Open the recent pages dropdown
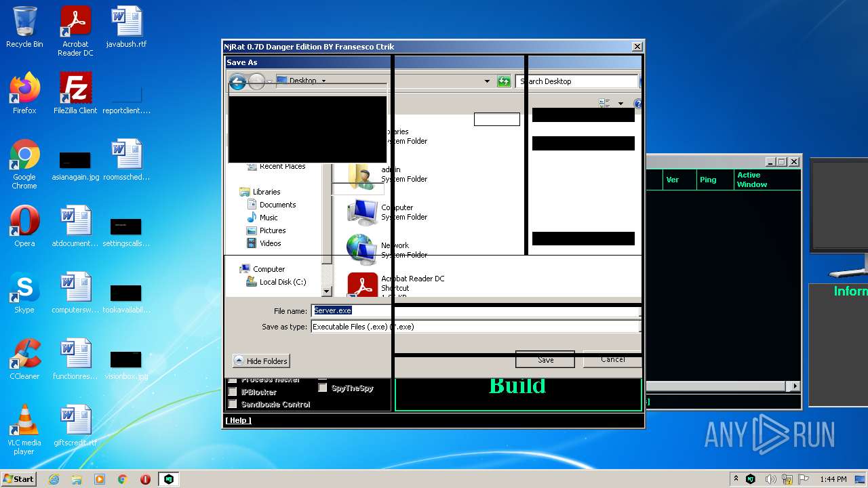Screen dimensions: 868x488 (269, 82)
